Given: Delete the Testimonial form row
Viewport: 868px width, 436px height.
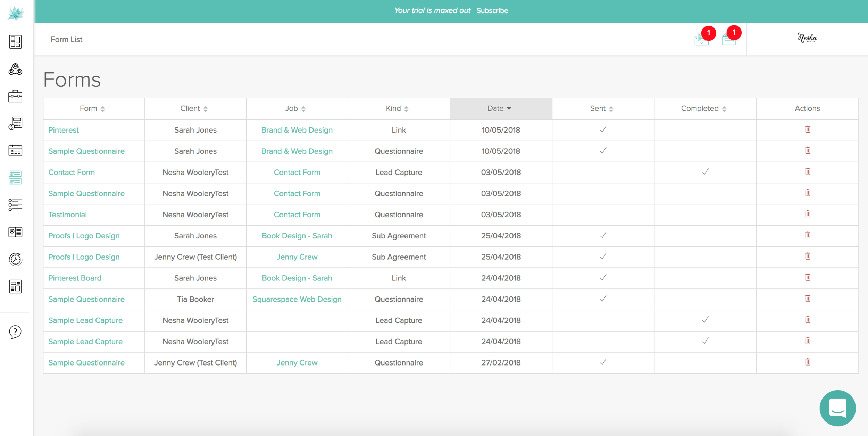Looking at the screenshot, I should (x=808, y=214).
